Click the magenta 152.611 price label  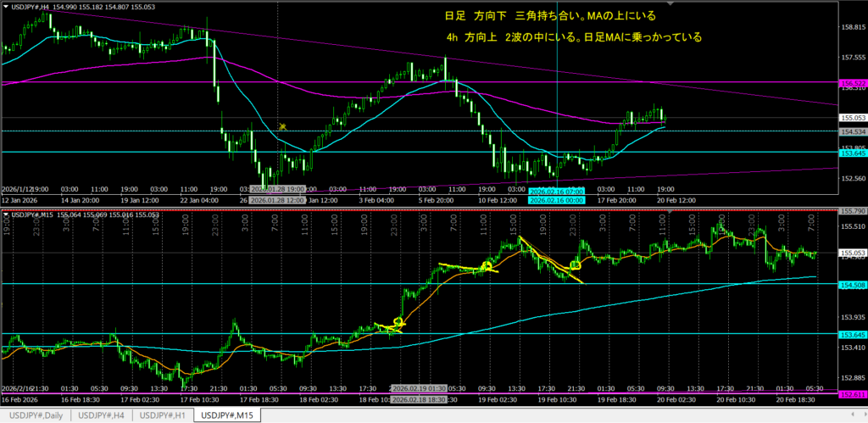851,394
